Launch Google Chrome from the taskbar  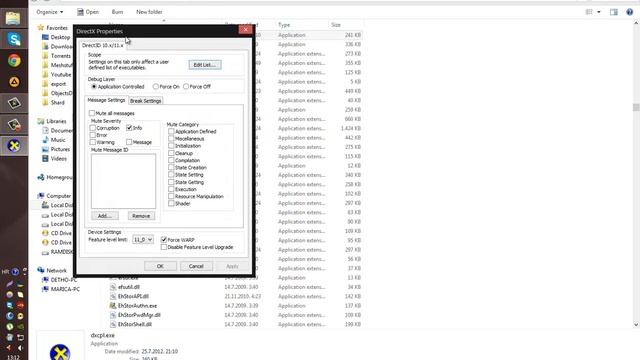point(14,61)
